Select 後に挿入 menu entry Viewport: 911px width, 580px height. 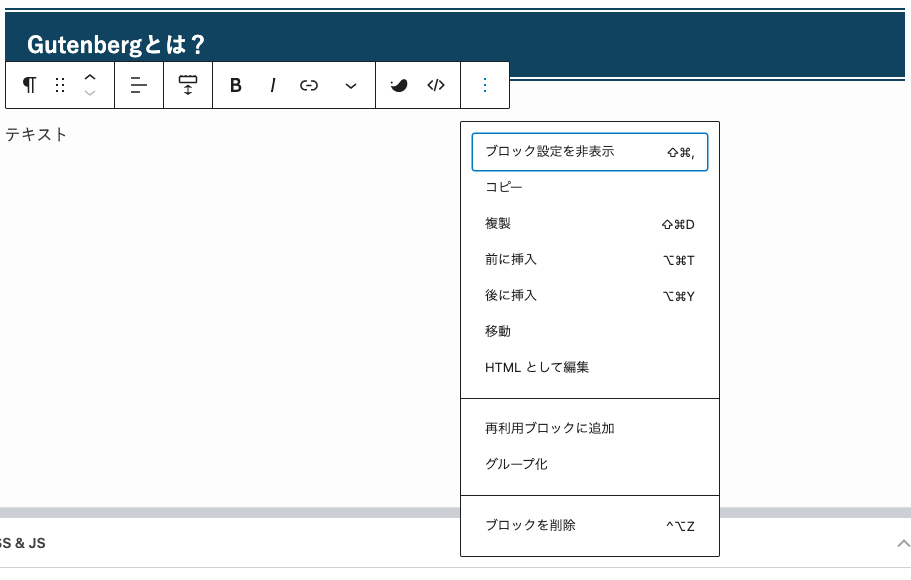pos(590,296)
